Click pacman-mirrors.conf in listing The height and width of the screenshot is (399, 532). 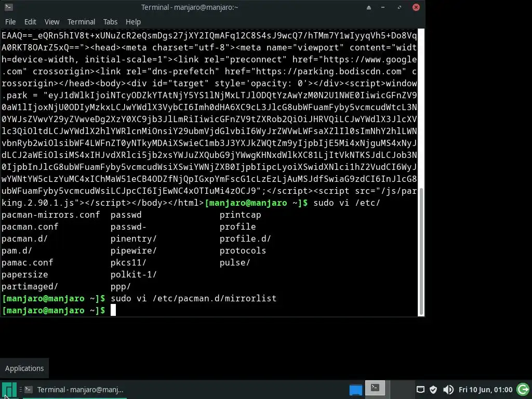click(50, 215)
